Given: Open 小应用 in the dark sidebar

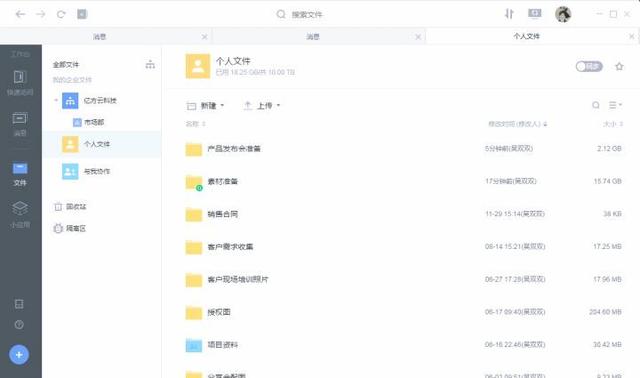Looking at the screenshot, I should click(x=20, y=215).
